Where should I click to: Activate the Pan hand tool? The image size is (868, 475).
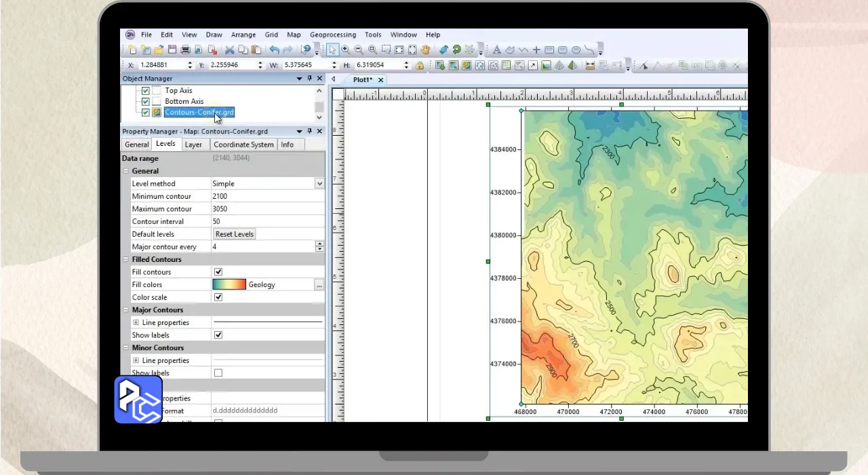[426, 50]
